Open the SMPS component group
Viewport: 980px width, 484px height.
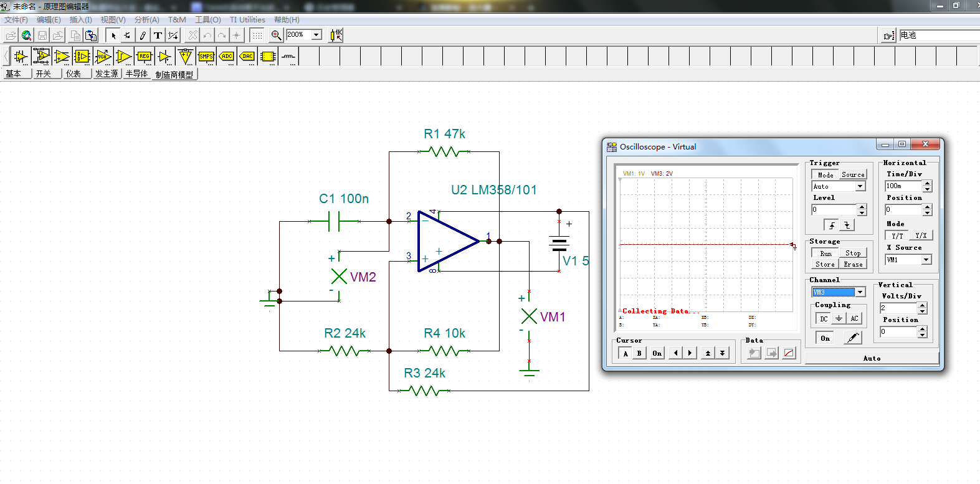point(206,56)
